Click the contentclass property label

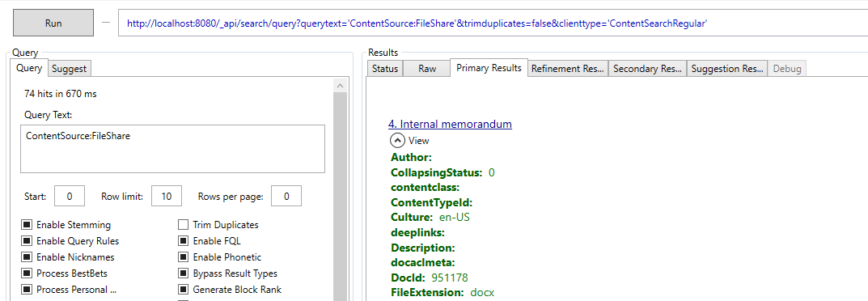pyautogui.click(x=426, y=188)
